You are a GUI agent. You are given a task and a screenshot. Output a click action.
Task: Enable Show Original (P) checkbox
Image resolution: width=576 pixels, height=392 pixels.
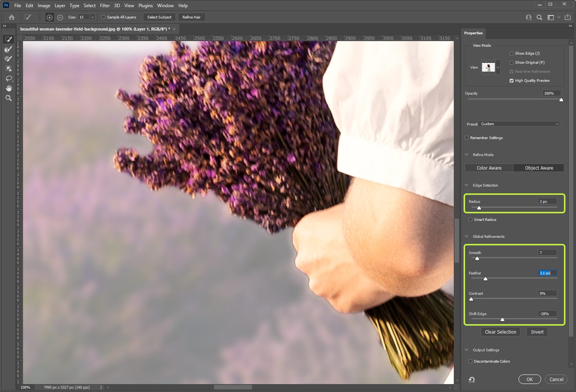(511, 63)
